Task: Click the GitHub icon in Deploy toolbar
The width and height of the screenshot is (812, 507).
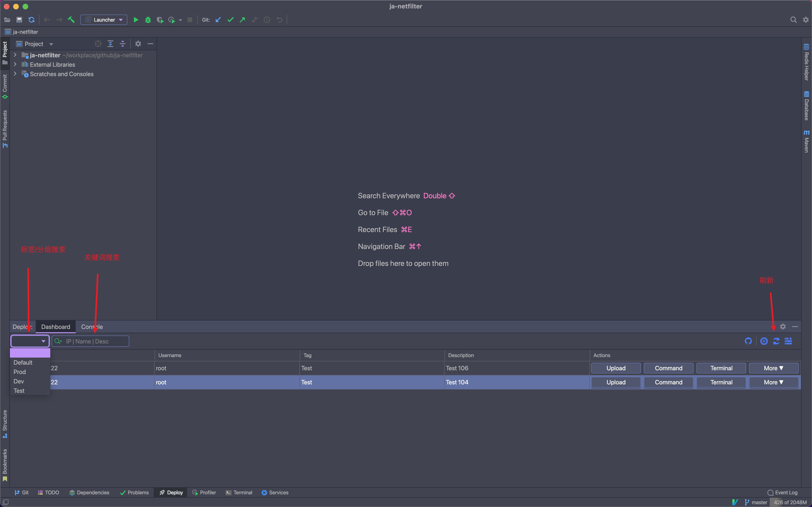Action: [x=748, y=341]
